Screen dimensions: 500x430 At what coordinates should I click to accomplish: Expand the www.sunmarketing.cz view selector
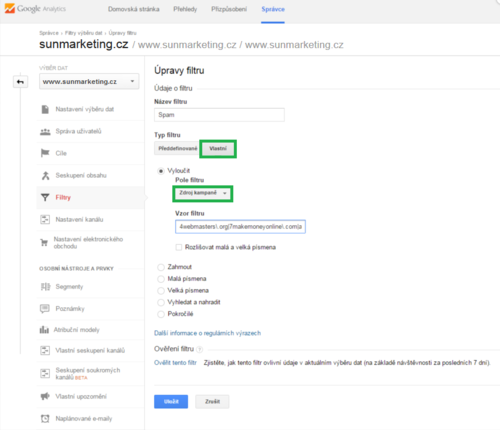coord(89,81)
